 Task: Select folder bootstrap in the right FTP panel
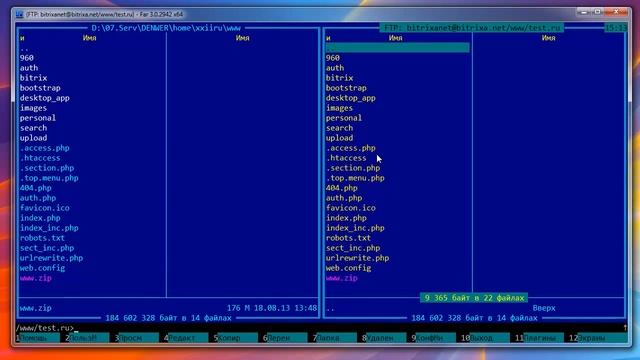click(x=346, y=88)
